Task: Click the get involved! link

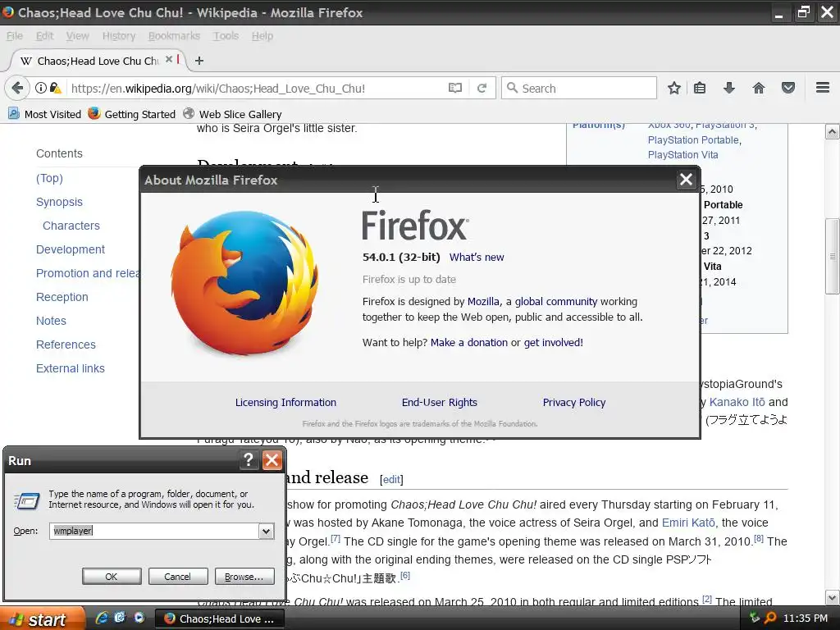Action: coord(554,342)
